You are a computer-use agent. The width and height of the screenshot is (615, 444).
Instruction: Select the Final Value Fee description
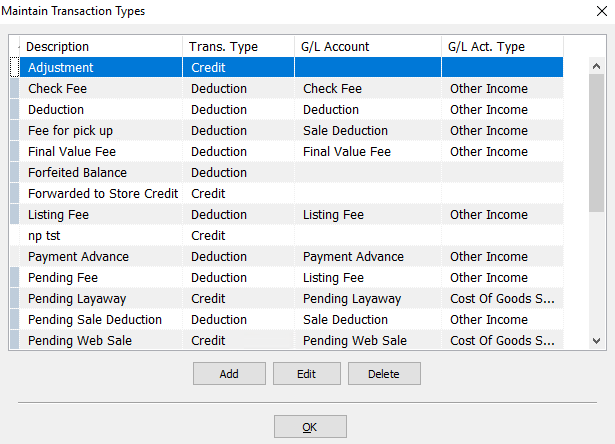click(72, 152)
